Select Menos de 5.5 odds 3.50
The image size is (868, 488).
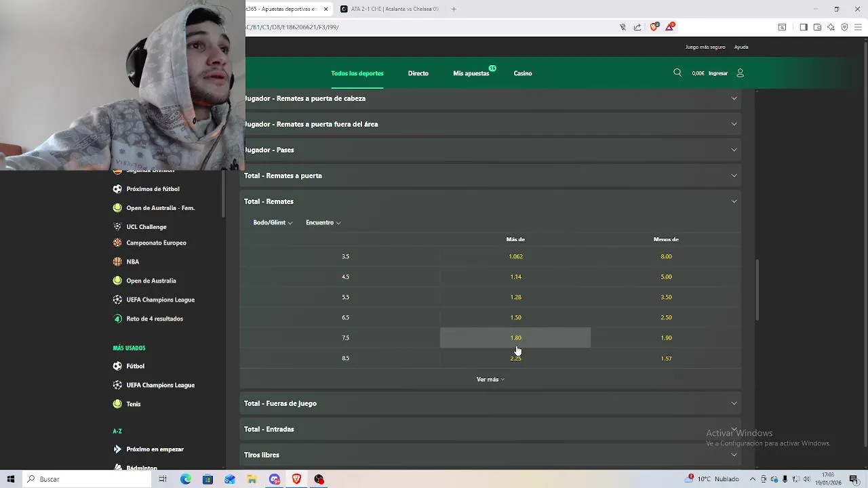point(666,297)
